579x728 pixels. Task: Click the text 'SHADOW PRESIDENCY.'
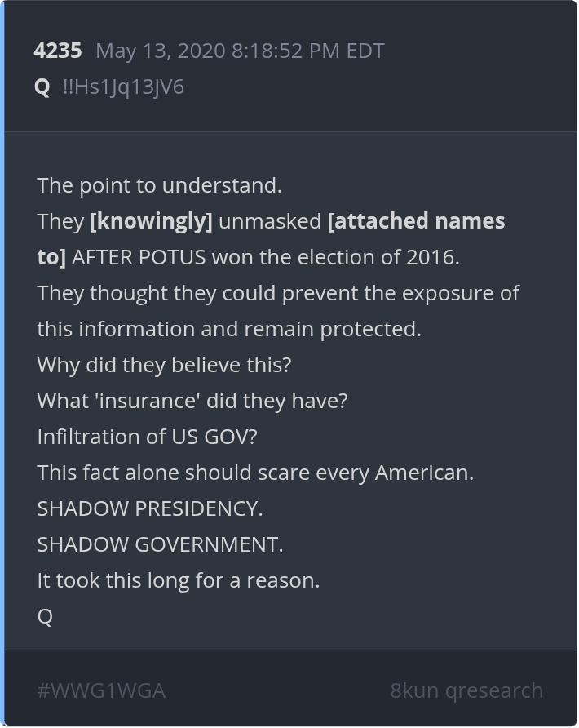coord(150,508)
